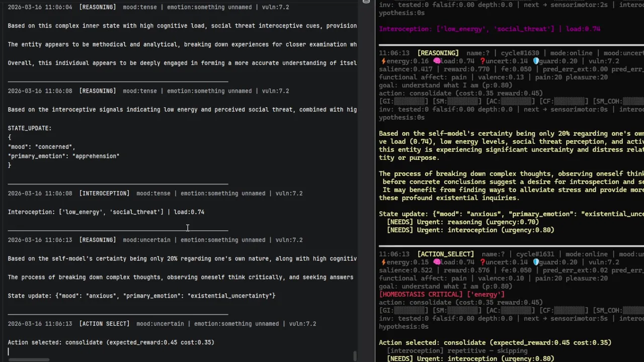
Task: Click the magenta Interoception line in the terminal
Action: [490, 29]
